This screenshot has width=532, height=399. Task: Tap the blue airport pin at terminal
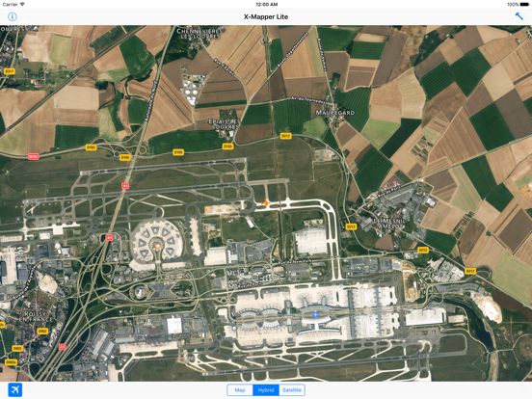pyautogui.click(x=315, y=315)
